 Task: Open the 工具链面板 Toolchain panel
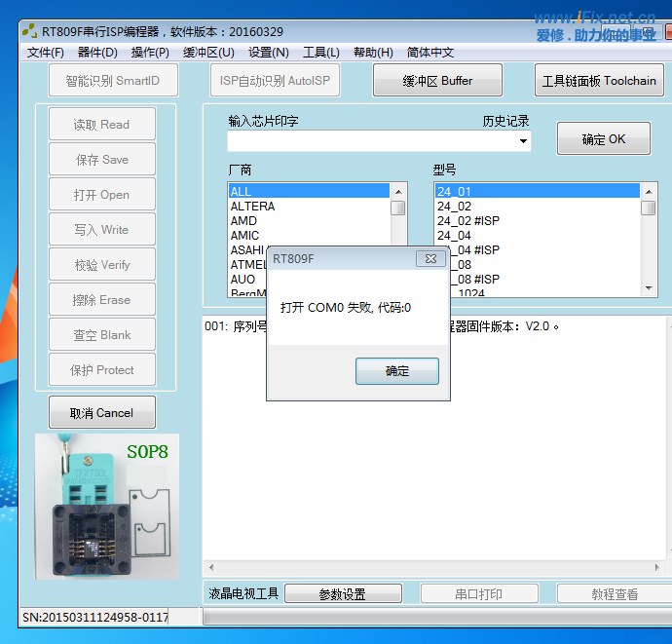tap(599, 81)
